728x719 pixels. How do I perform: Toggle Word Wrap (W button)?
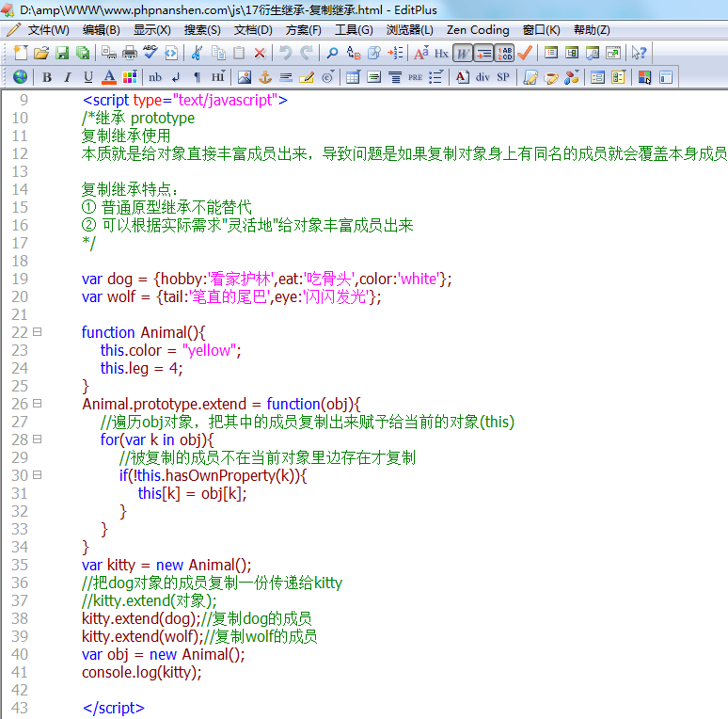[x=463, y=54]
